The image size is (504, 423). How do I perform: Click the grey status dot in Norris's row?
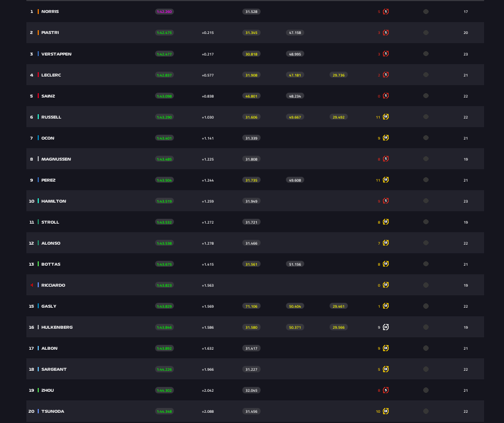pos(426,11)
